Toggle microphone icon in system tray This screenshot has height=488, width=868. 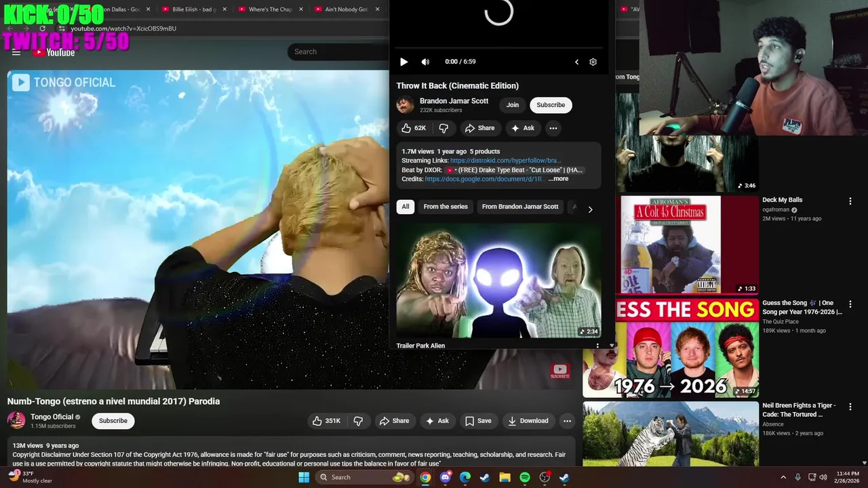pyautogui.click(x=797, y=477)
